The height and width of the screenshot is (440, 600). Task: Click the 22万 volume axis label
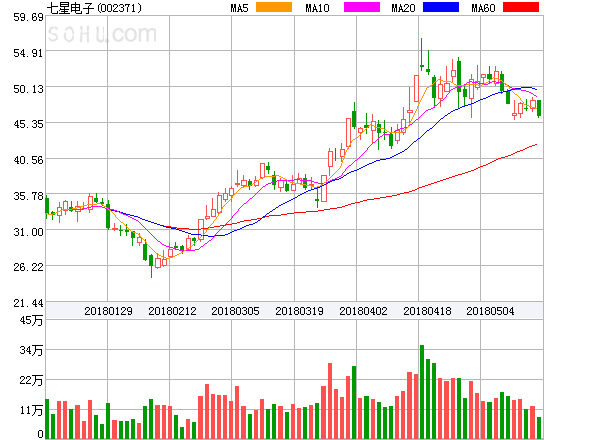click(x=31, y=380)
